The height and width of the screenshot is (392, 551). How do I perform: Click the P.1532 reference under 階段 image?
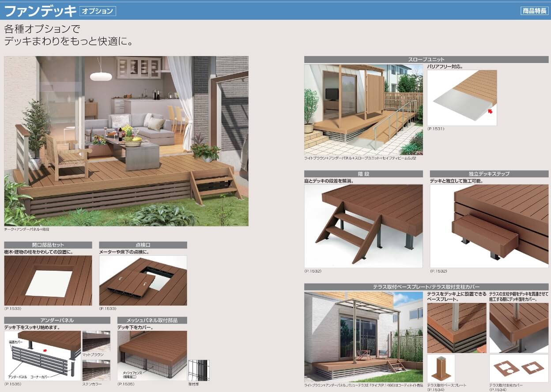pyautogui.click(x=313, y=271)
